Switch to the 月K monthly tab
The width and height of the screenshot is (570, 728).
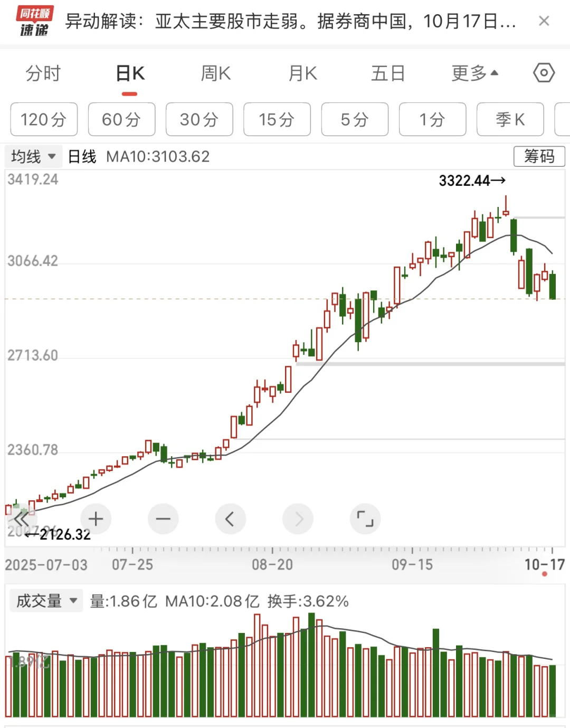click(x=301, y=73)
